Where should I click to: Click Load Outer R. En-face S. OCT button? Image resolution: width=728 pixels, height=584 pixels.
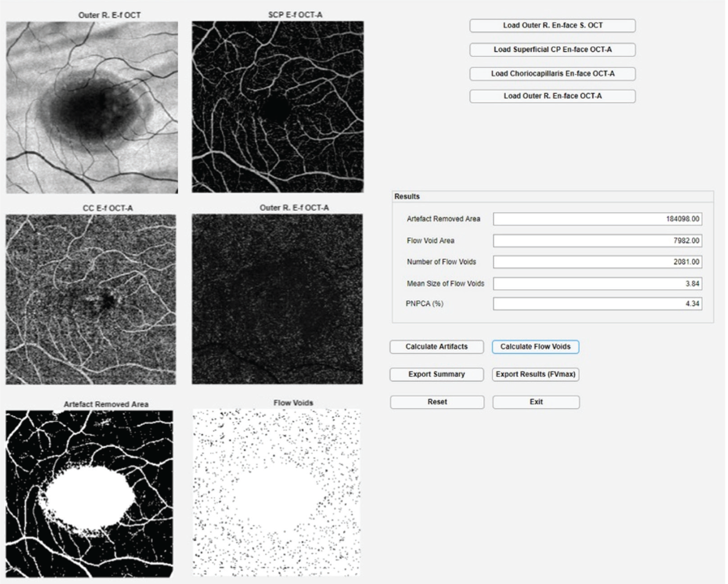click(552, 25)
